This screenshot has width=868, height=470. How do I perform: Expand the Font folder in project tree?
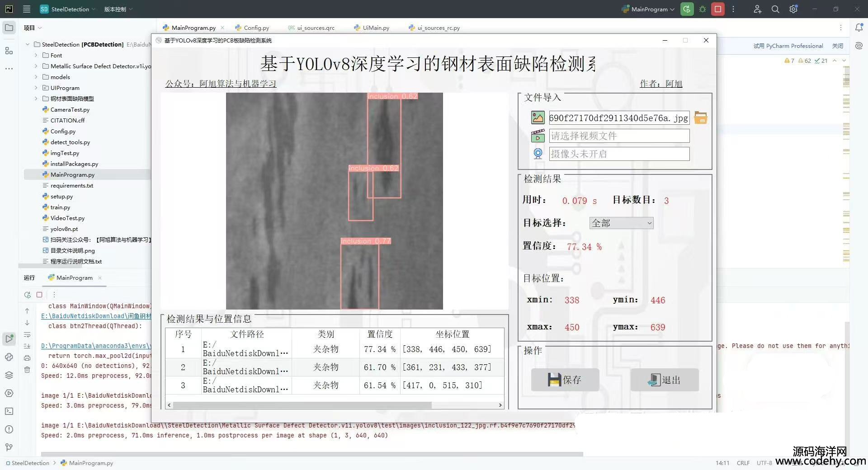point(36,55)
